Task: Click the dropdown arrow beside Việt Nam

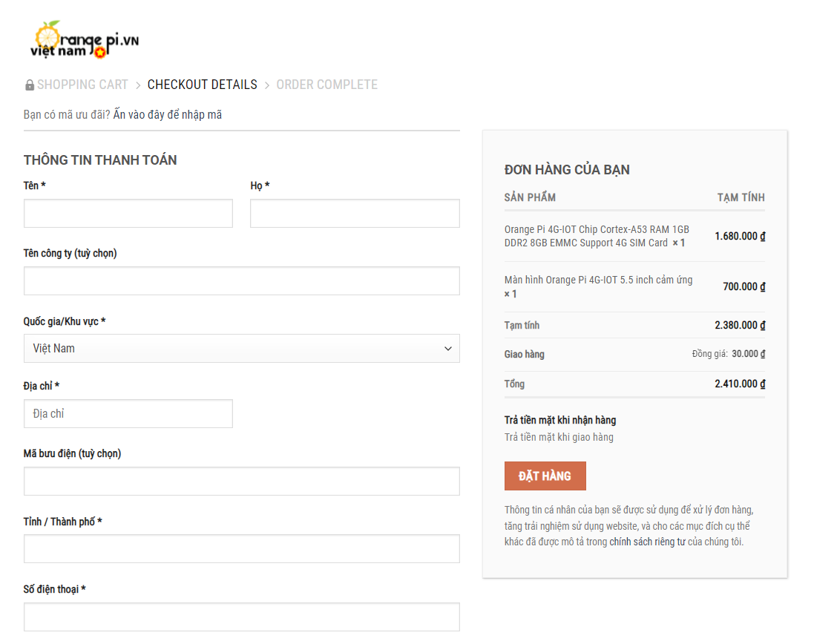Action: click(x=448, y=349)
